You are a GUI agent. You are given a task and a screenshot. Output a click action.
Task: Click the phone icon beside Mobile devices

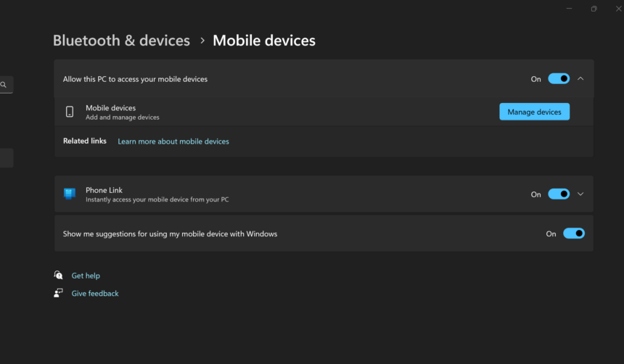click(x=70, y=112)
